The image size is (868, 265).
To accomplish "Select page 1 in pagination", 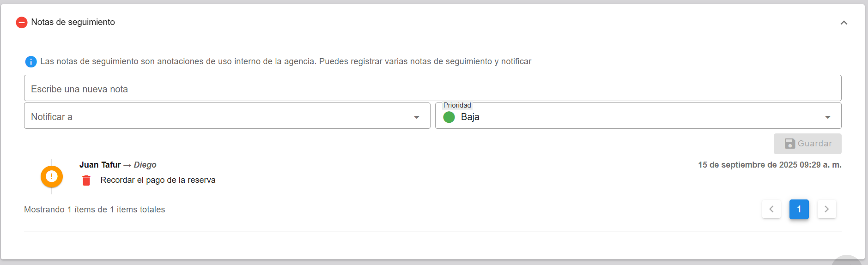I will tap(799, 209).
